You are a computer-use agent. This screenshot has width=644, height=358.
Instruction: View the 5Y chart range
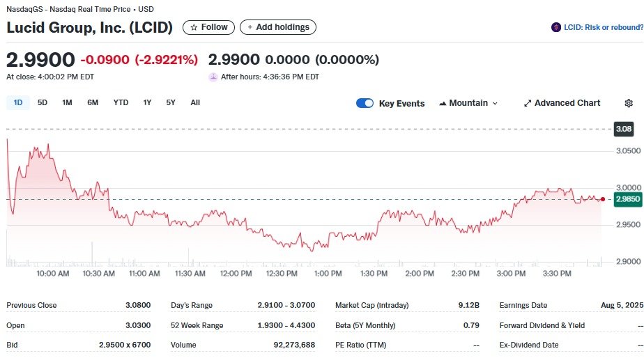171,102
